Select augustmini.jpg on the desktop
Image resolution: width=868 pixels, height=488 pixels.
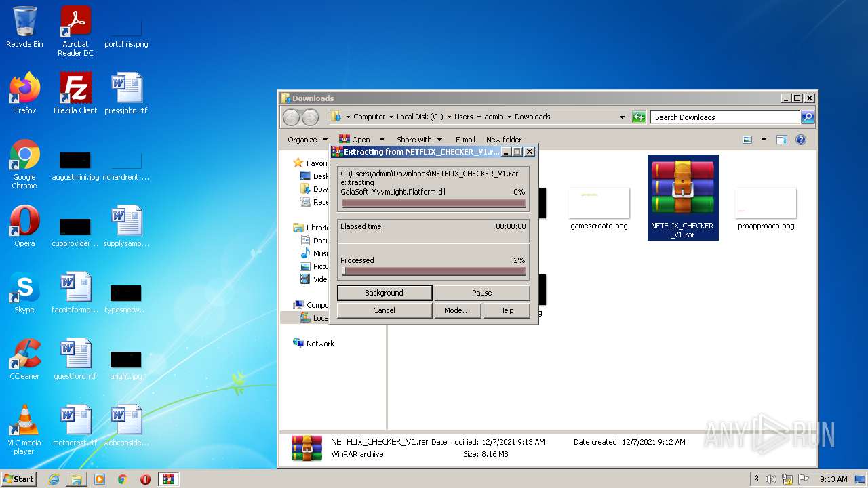click(x=75, y=164)
